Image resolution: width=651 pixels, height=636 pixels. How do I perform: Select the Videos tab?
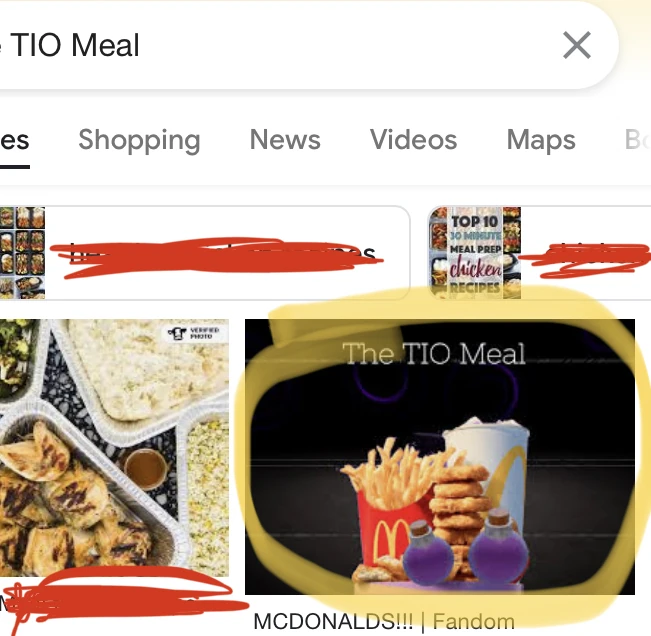[414, 139]
